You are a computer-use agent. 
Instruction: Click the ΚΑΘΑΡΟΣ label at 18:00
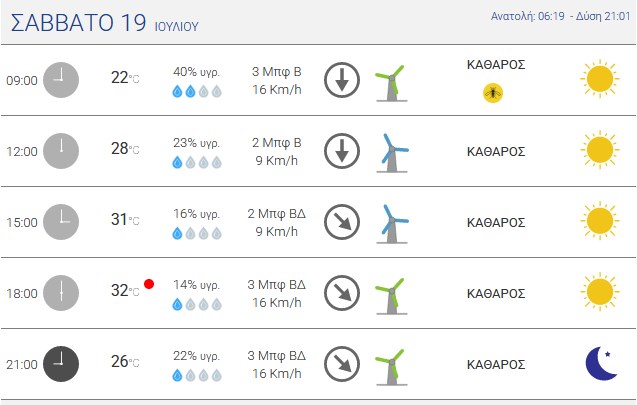coord(496,293)
